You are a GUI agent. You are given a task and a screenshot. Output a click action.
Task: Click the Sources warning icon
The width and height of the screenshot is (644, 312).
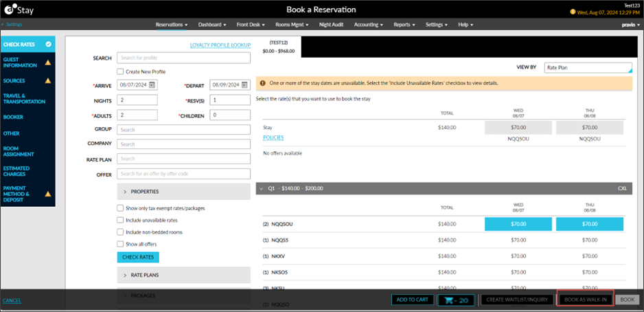tap(48, 80)
